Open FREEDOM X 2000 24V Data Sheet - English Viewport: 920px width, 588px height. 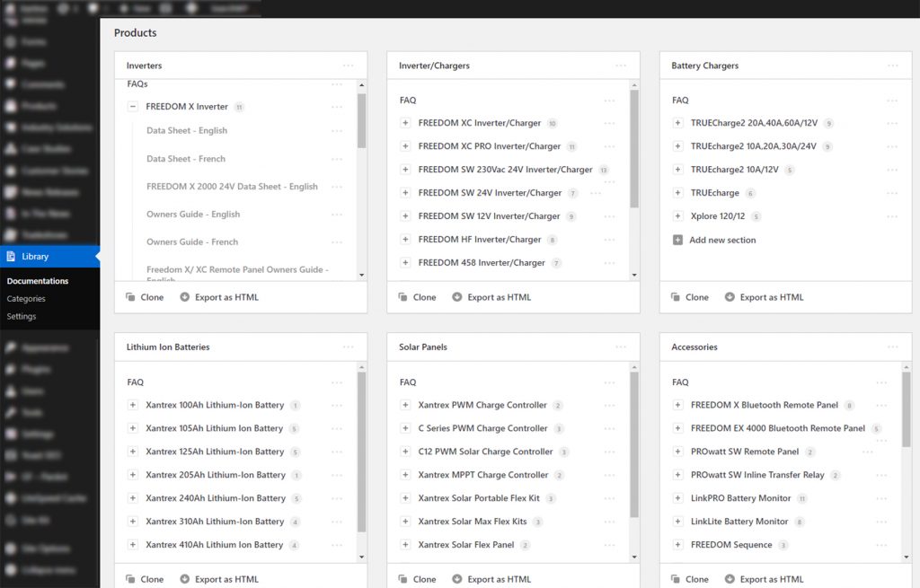pos(232,187)
